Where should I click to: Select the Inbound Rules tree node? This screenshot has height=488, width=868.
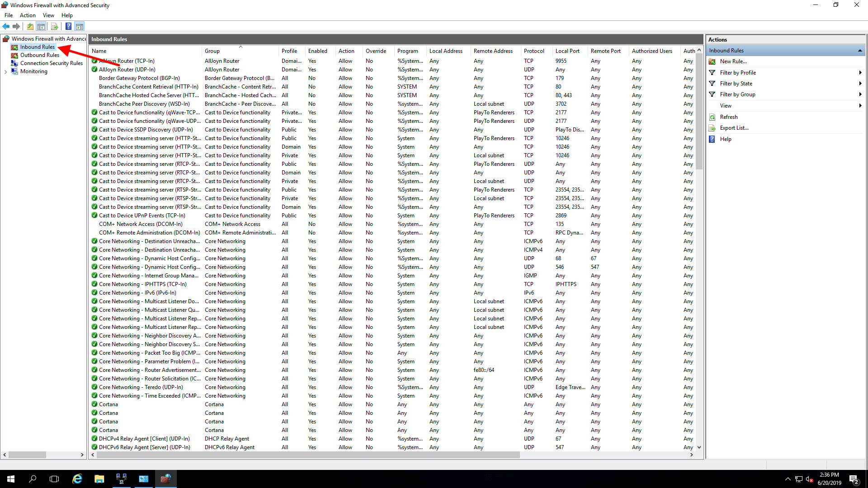(x=37, y=47)
